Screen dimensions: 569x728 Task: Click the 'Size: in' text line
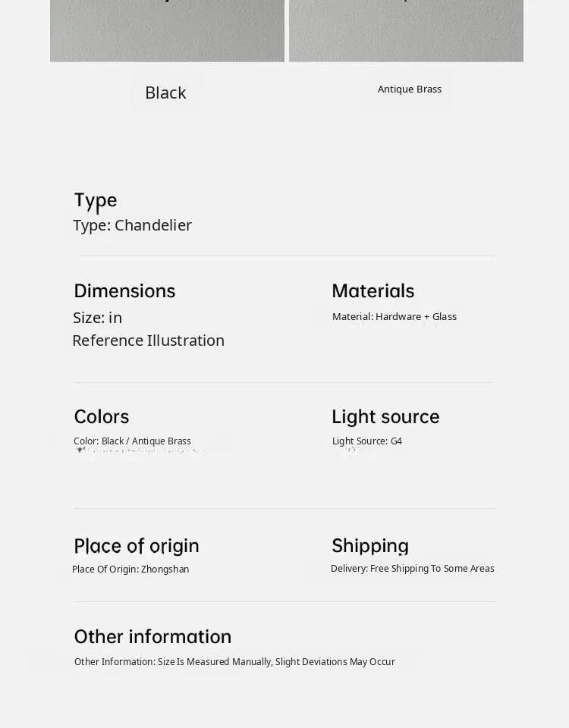coord(97,318)
